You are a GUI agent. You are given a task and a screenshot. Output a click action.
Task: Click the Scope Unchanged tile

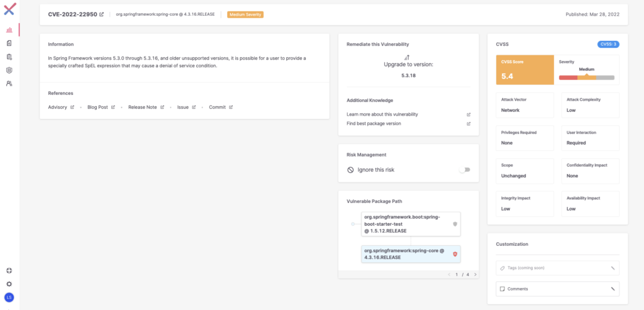coord(525,171)
